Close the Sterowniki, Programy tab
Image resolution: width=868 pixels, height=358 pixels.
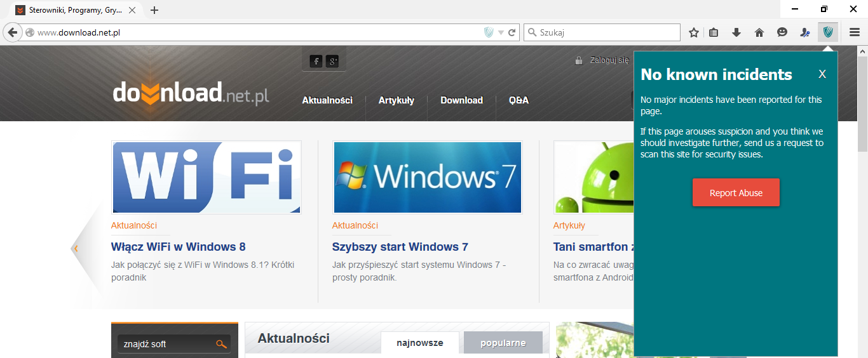(132, 10)
